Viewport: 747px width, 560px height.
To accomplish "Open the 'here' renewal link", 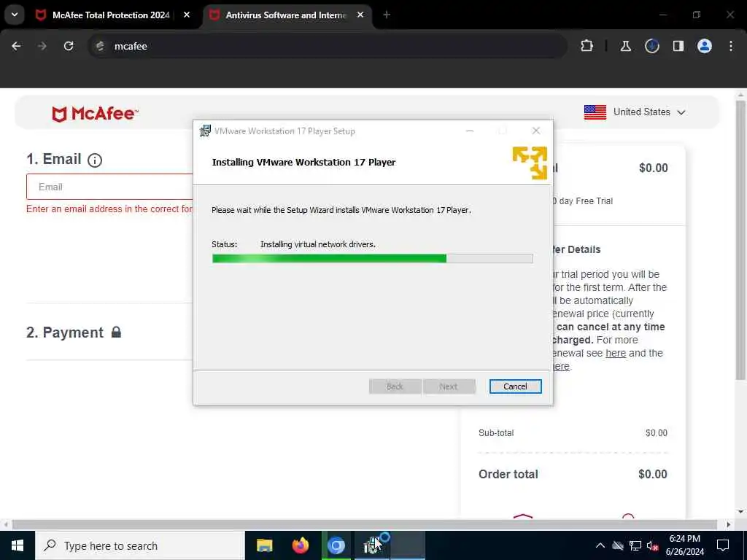I will pos(616,354).
